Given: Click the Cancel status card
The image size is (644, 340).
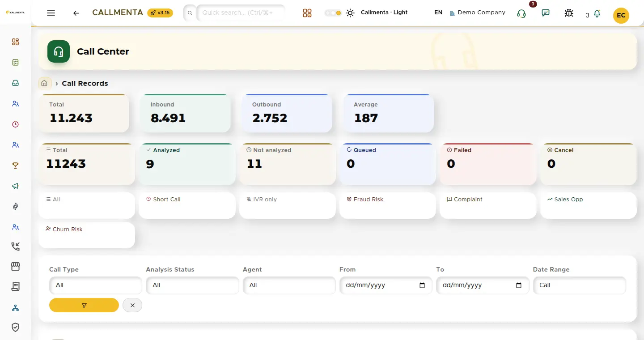Looking at the screenshot, I should pos(589,164).
